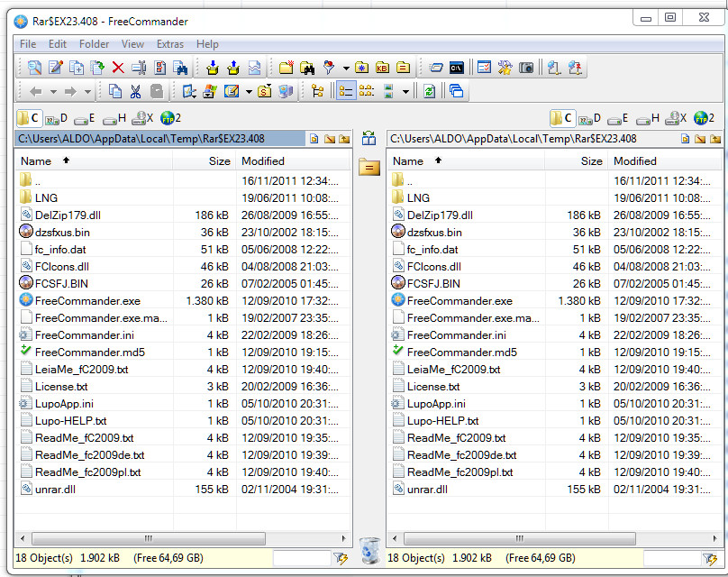Screen dimensions: 728x577
Task: Click the scissors Cut icon
Action: [x=135, y=92]
